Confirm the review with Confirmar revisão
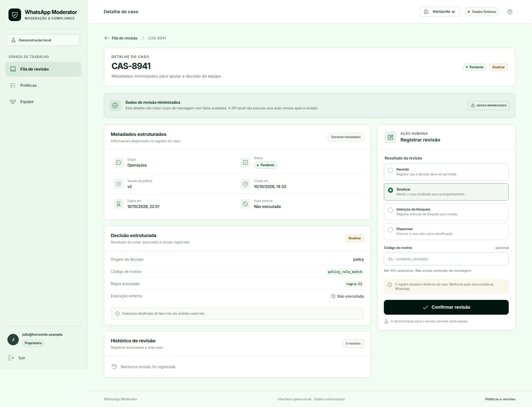 (x=446, y=307)
